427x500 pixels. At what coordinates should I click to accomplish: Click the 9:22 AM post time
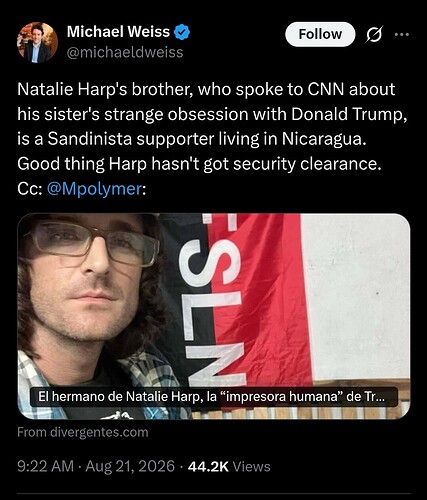click(x=45, y=466)
